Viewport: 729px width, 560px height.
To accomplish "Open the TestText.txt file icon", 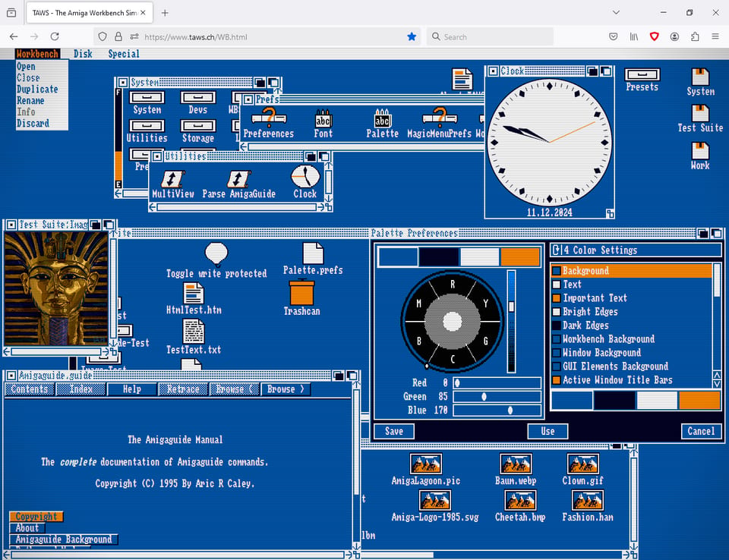I will (x=194, y=338).
